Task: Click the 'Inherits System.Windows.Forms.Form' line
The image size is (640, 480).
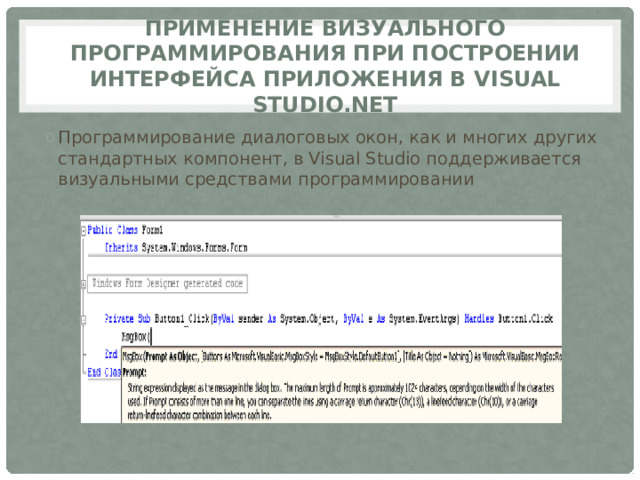Action: (x=176, y=247)
